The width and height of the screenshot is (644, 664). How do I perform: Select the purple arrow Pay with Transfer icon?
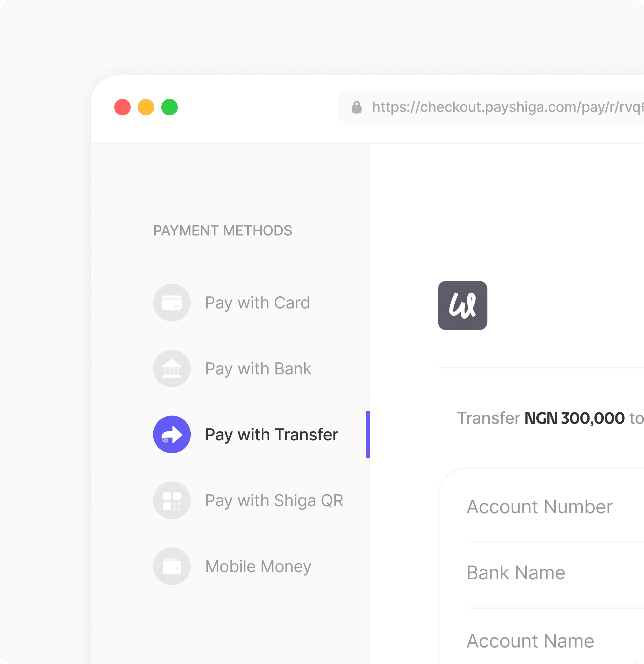[172, 434]
